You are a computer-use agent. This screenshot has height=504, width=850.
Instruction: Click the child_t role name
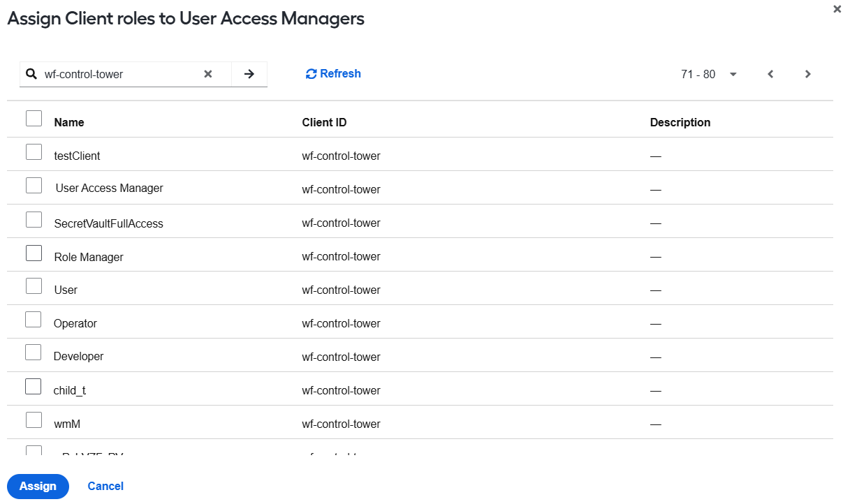[x=70, y=390]
